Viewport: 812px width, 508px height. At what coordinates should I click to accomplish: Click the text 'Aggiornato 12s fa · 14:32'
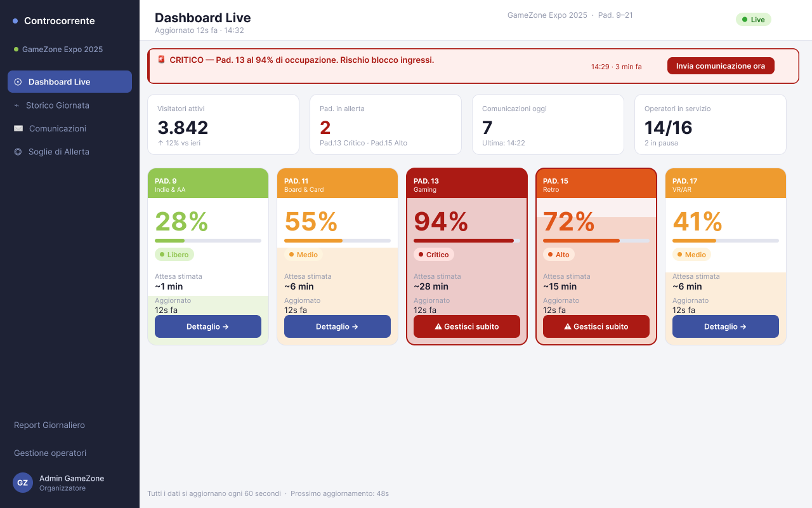(199, 30)
